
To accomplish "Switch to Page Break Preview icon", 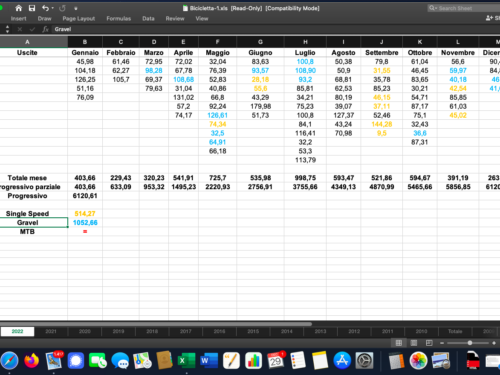I will (429, 343).
